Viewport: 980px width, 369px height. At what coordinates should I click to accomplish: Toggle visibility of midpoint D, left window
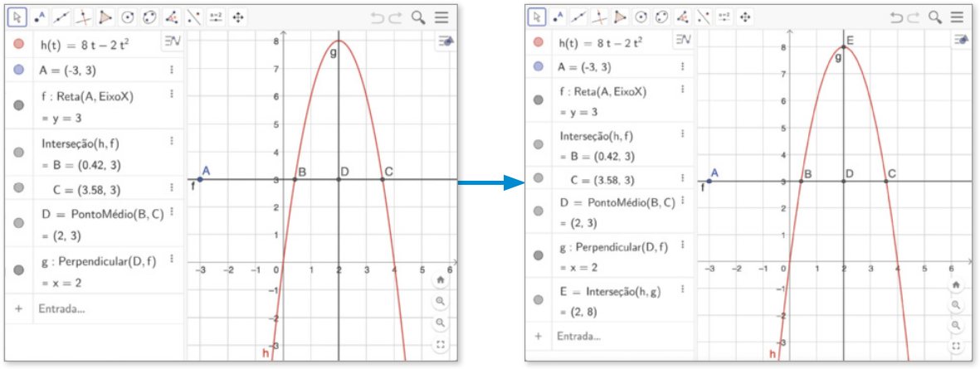click(x=19, y=223)
